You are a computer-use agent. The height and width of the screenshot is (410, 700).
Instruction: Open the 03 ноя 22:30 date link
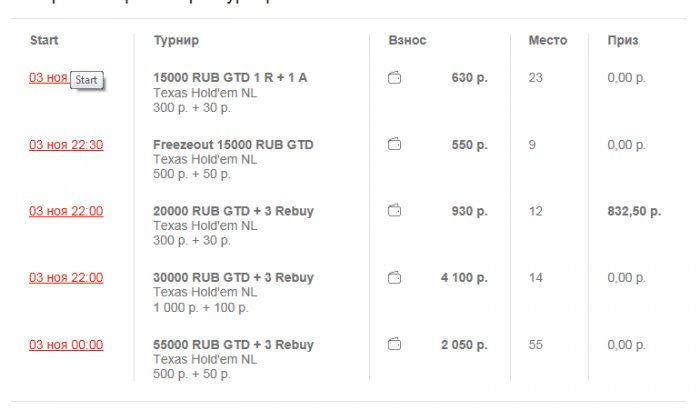click(x=66, y=145)
